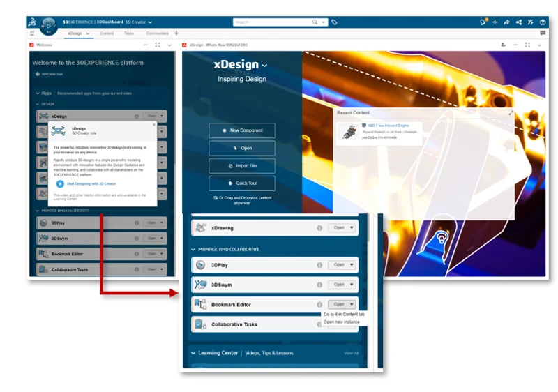Image resolution: width=558 pixels, height=392 pixels.
Task: Click View All in Learning Center
Action: (x=352, y=353)
